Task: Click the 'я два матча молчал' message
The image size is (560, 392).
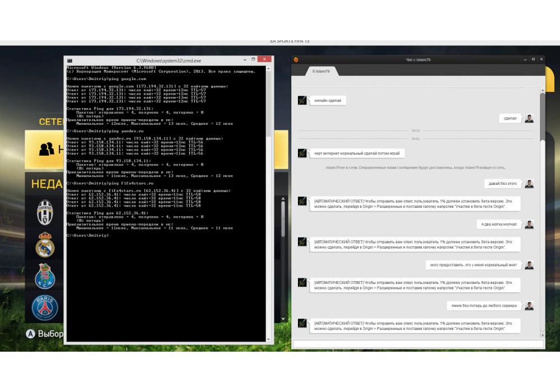Action: (498, 224)
